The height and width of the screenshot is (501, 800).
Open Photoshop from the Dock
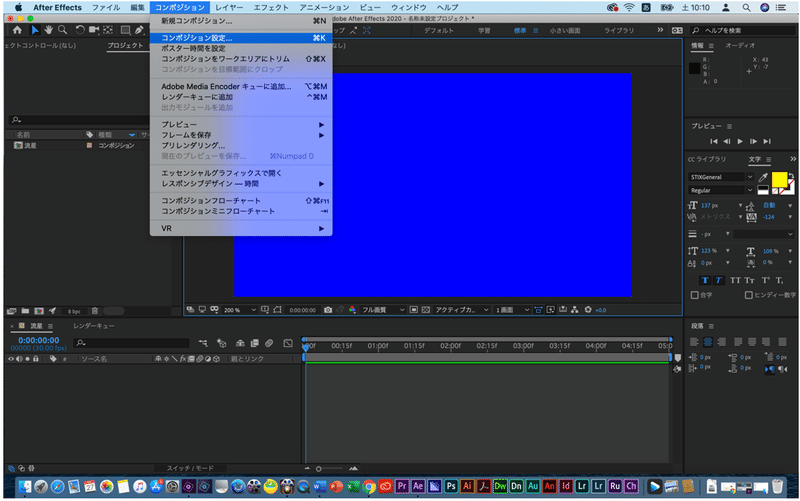(x=451, y=486)
